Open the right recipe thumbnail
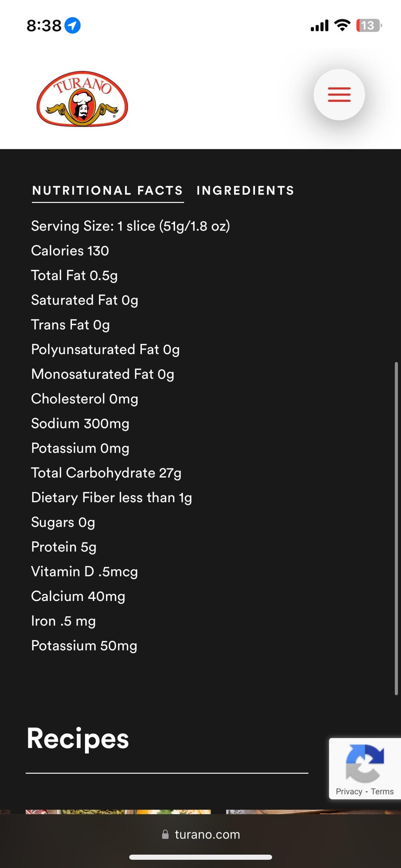The height and width of the screenshot is (868, 401). tap(312, 812)
